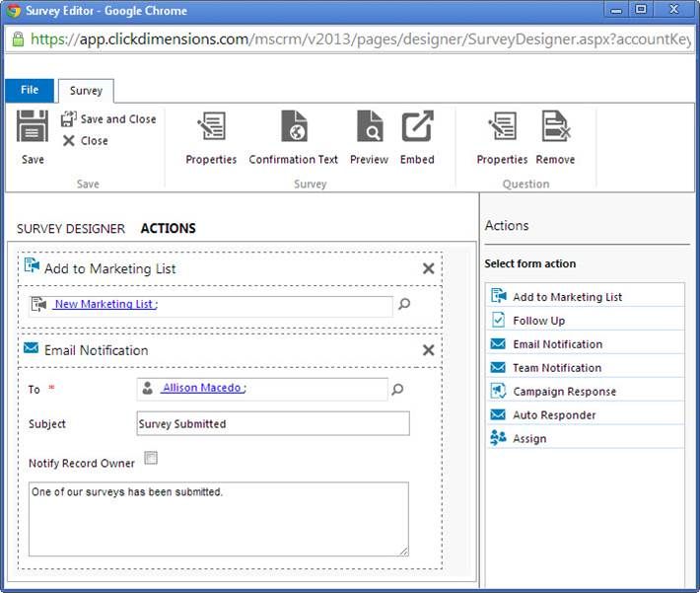Screen dimensions: 700x593
Task: Click the Save floppy disk icon
Action: (x=33, y=126)
